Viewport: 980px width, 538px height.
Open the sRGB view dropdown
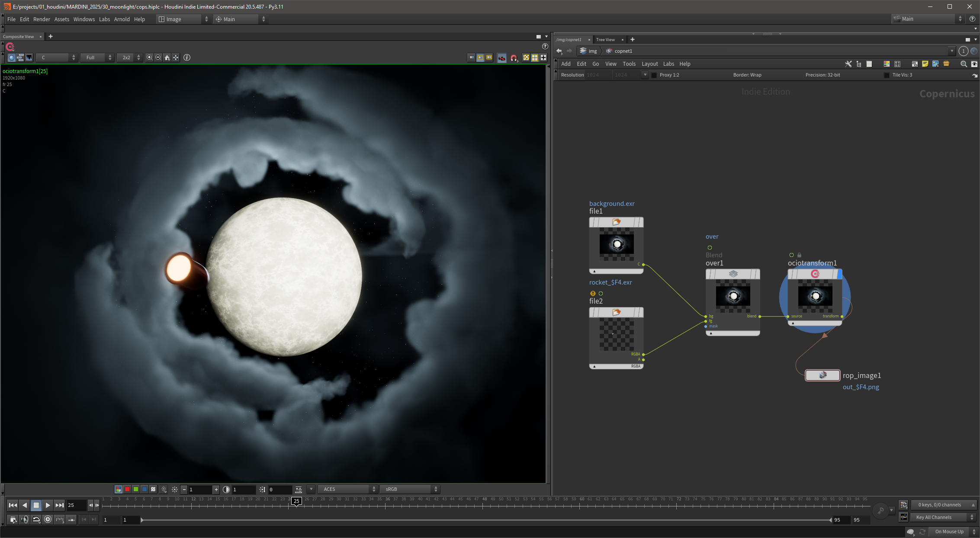pyautogui.click(x=410, y=489)
